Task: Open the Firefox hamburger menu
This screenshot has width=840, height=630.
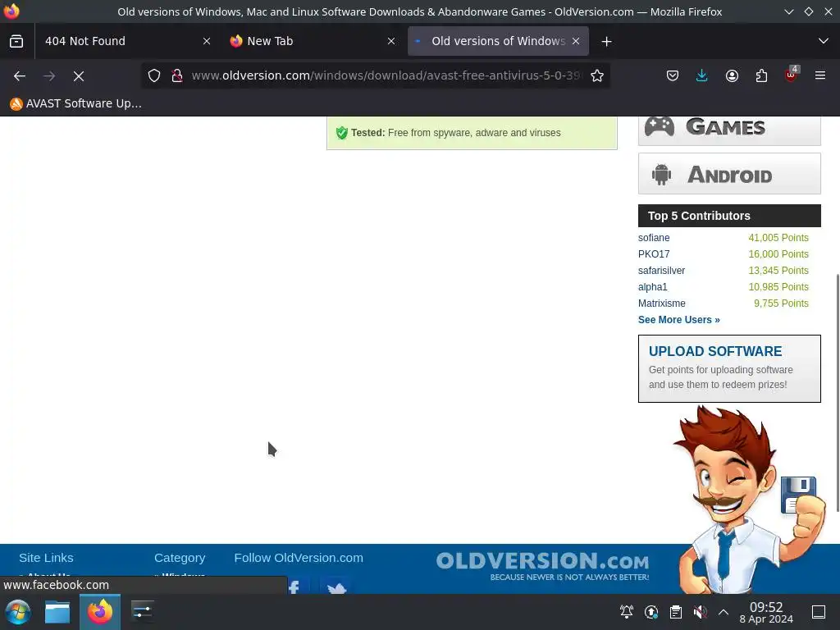Action: tap(820, 75)
